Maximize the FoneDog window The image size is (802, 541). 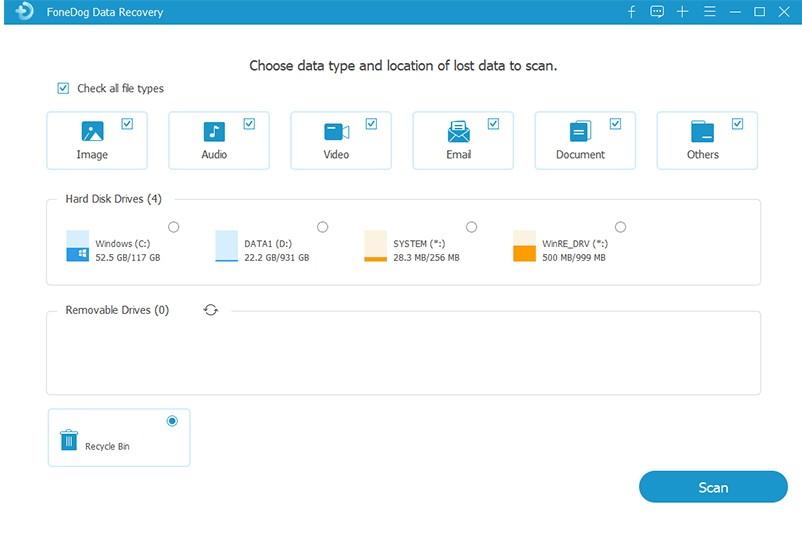coord(760,11)
